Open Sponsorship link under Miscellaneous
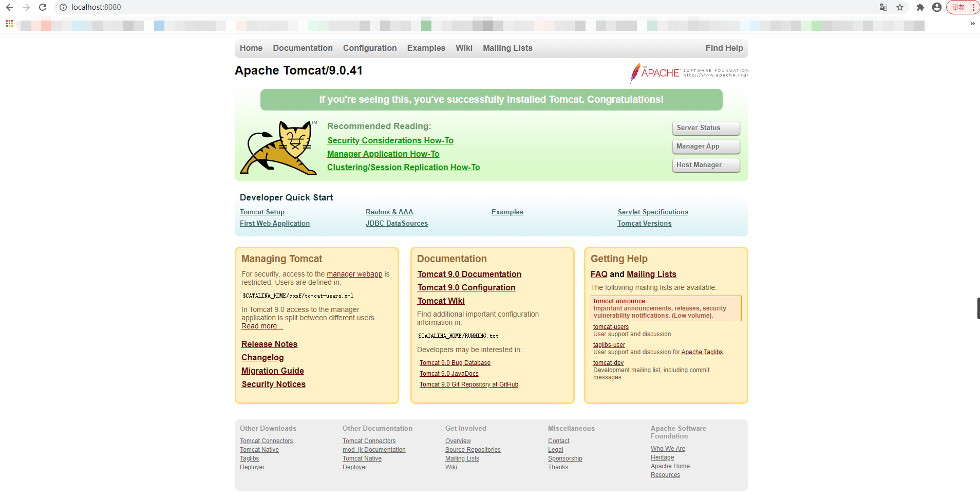The width and height of the screenshot is (980, 496). [x=565, y=458]
